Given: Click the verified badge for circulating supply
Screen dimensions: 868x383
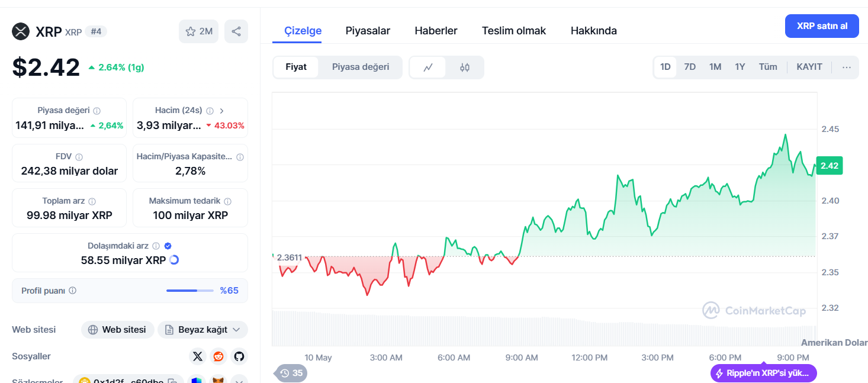Looking at the screenshot, I should click(x=168, y=246).
